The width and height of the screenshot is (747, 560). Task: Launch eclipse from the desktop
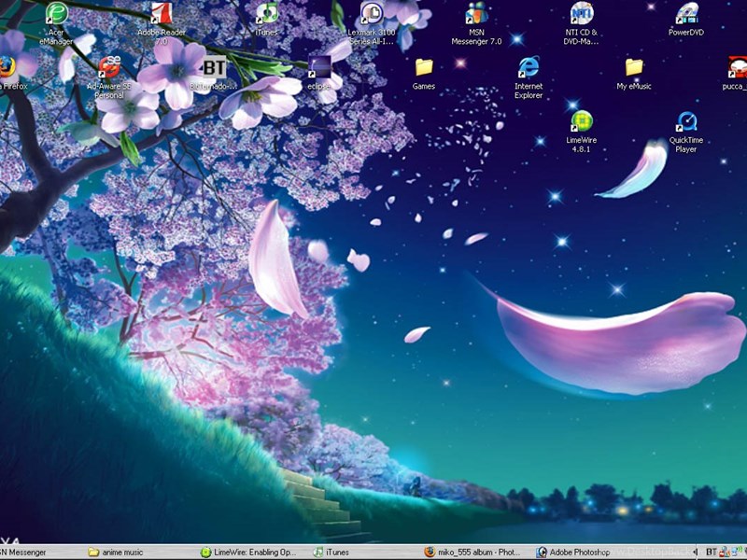[x=319, y=68]
